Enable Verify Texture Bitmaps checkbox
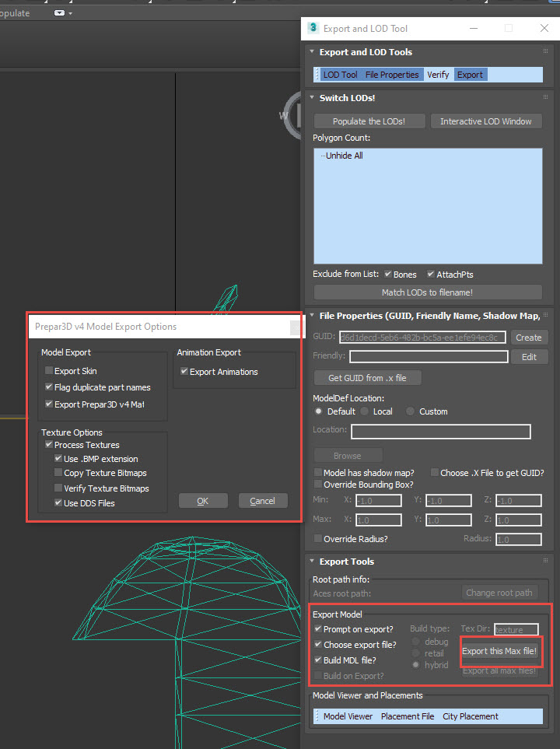 click(x=58, y=488)
